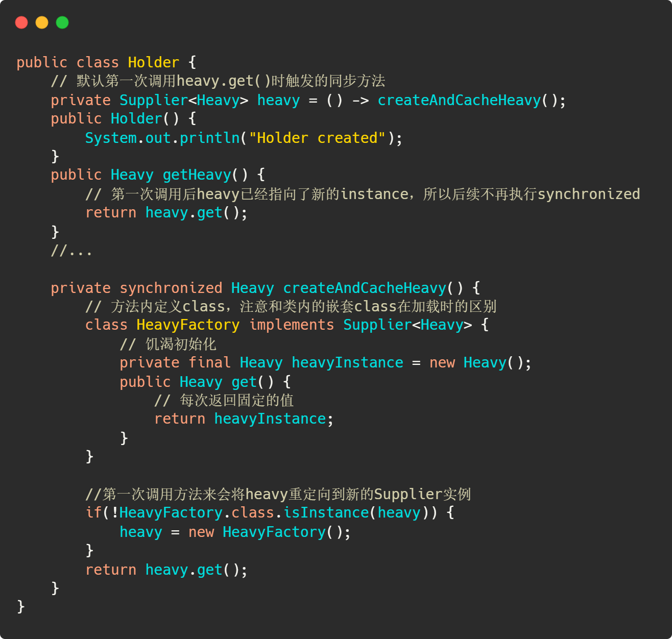This screenshot has width=672, height=639.
Task: Click the 'private Supplier<Heavy> heavy' declaration line
Action: point(308,100)
